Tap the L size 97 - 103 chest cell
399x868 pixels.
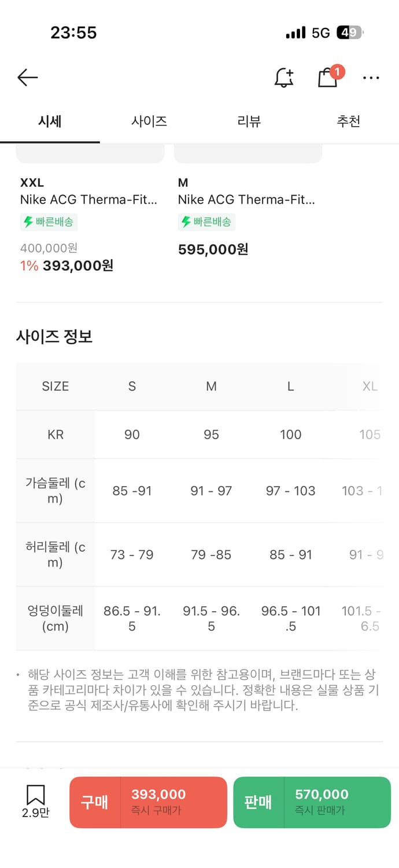290,491
